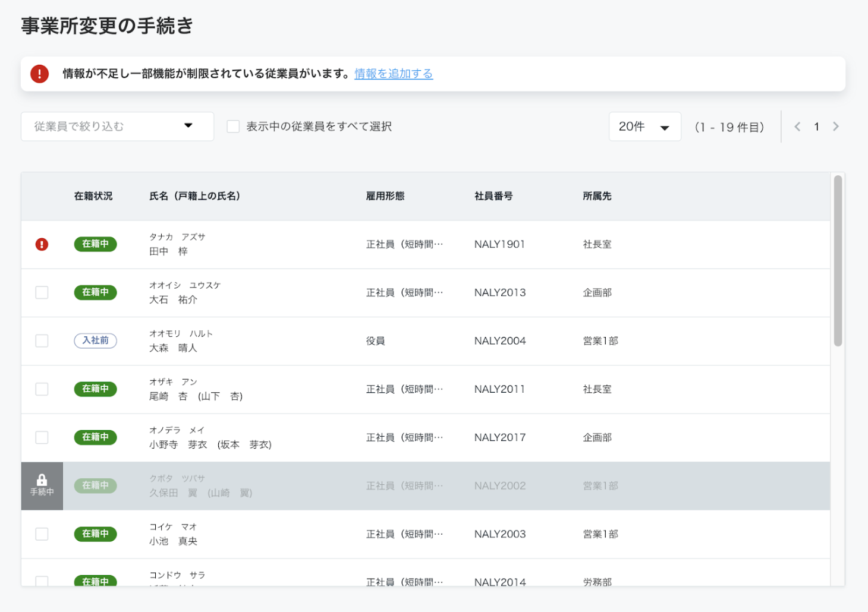Click the red warning icon beside 田中 梓
Image resolution: width=868 pixels, height=612 pixels.
(x=42, y=244)
